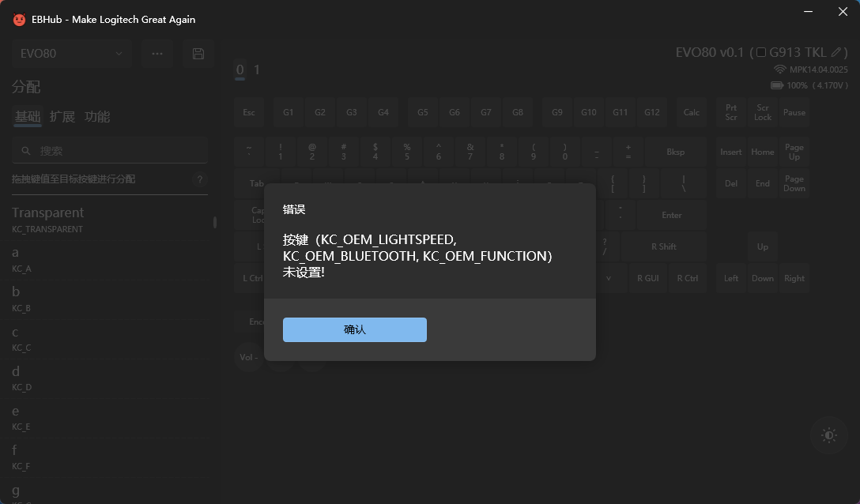Switch to the 功能 tab
This screenshot has width=860, height=504.
(97, 117)
